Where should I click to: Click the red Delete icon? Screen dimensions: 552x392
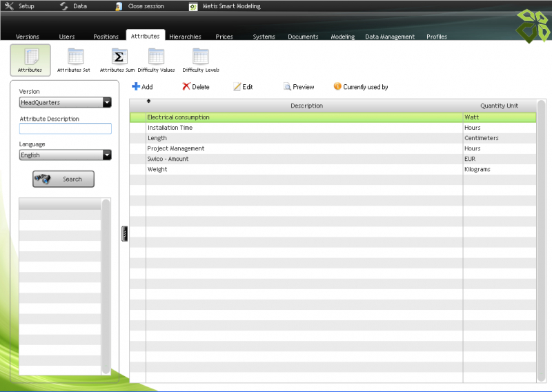[186, 87]
